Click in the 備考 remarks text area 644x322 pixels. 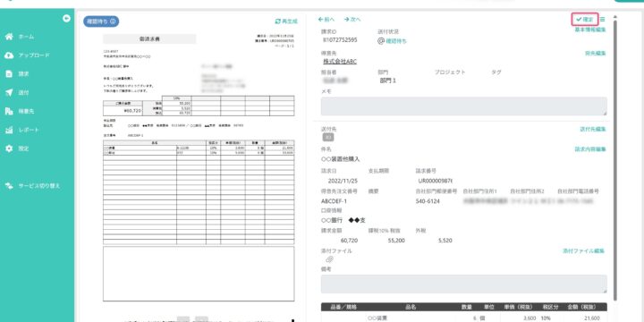pyautogui.click(x=463, y=284)
